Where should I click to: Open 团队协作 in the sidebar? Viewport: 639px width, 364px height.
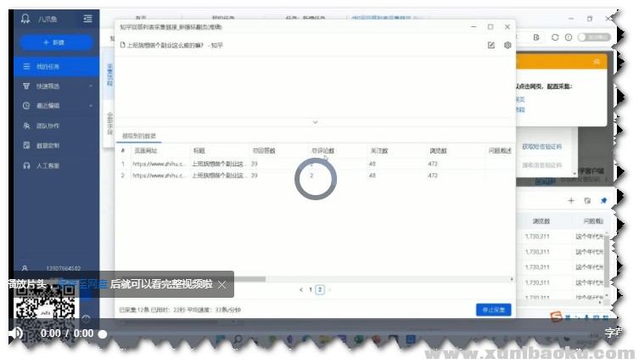48,126
